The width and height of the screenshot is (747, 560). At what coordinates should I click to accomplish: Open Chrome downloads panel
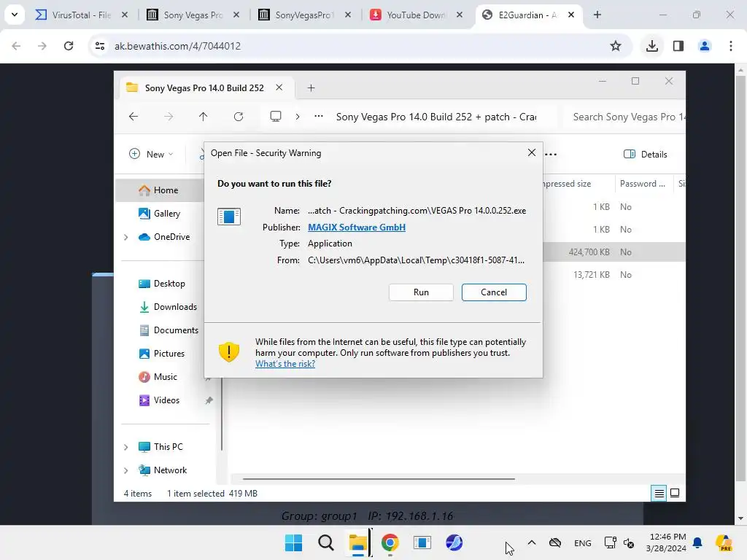click(651, 46)
